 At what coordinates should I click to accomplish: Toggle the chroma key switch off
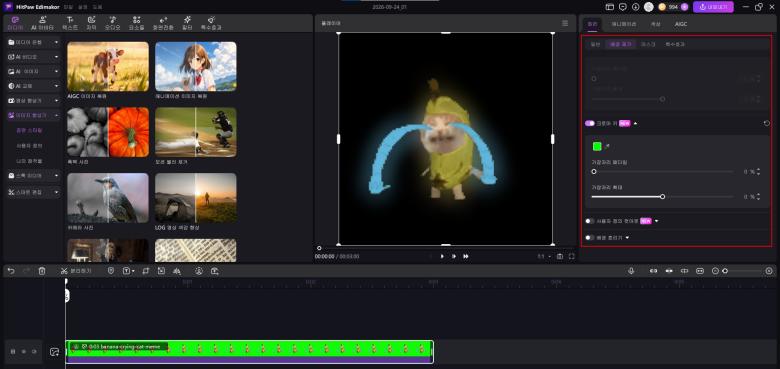(x=590, y=123)
